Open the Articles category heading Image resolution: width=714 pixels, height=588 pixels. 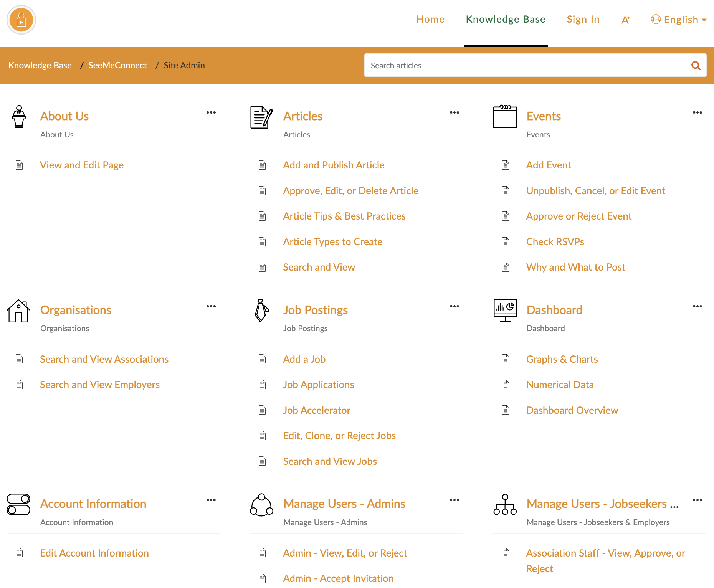click(303, 116)
